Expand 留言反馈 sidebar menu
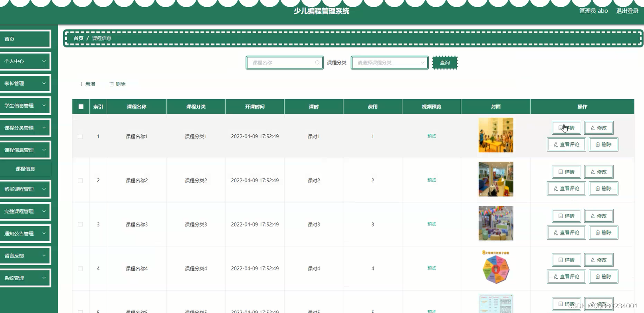The width and height of the screenshot is (644, 313). pos(25,256)
